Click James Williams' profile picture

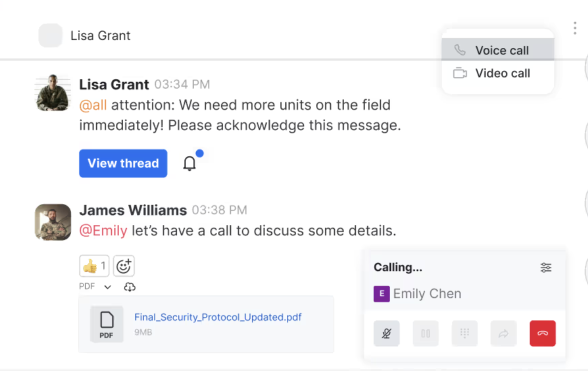[53, 222]
